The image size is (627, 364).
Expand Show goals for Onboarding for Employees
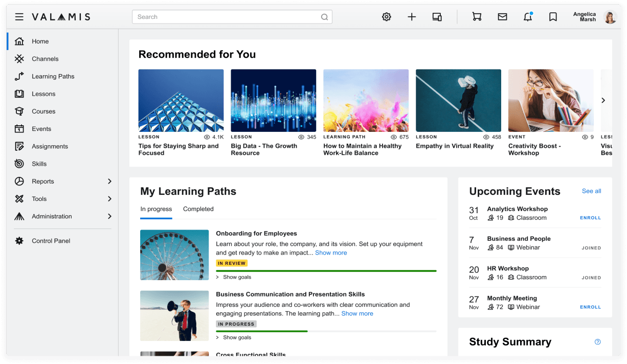(234, 277)
